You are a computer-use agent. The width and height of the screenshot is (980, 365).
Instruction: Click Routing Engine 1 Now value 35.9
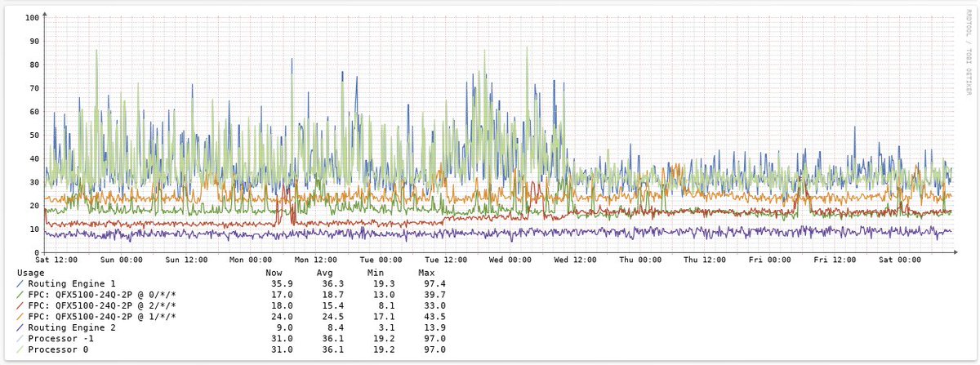coord(282,283)
